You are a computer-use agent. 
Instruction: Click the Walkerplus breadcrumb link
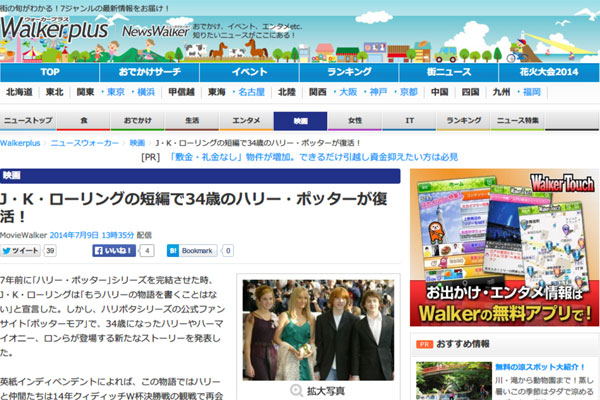tap(20, 143)
